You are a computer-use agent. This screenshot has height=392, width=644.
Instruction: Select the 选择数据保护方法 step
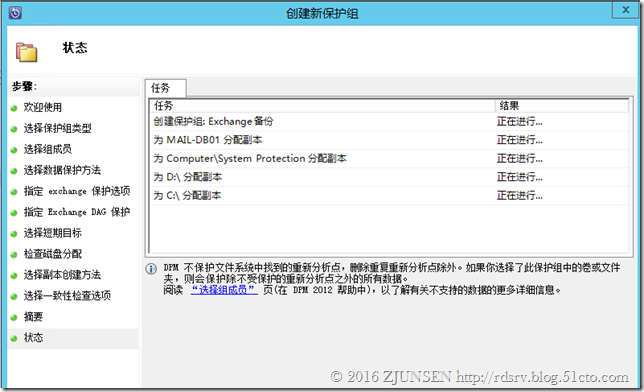pyautogui.click(x=62, y=170)
